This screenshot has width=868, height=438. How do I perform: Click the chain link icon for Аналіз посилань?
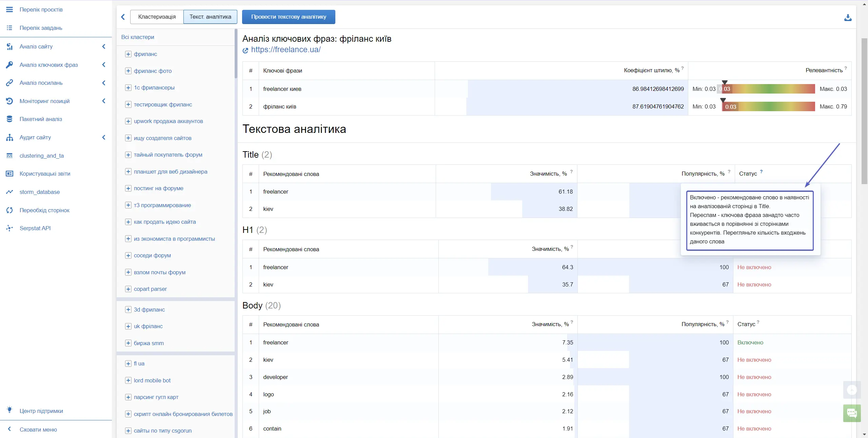point(9,83)
